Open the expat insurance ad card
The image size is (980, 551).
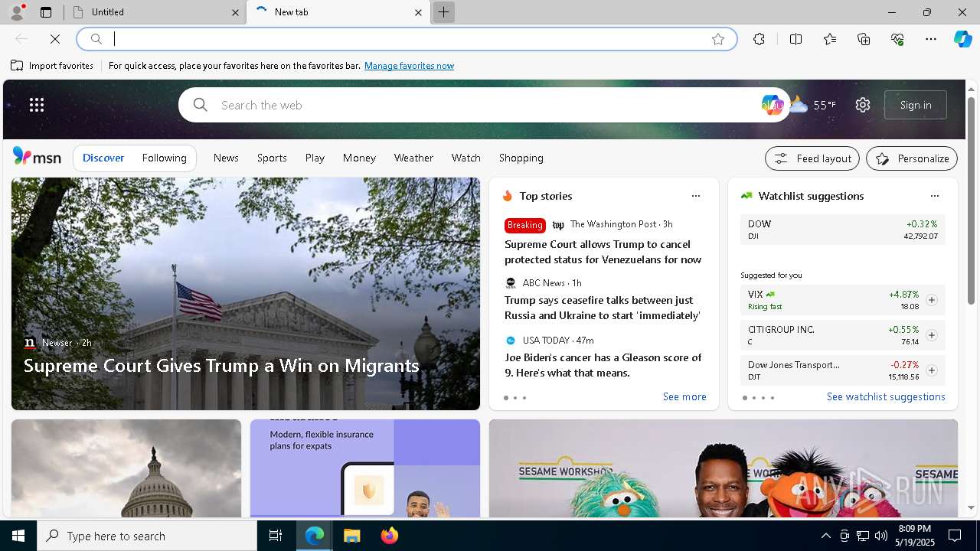pos(365,468)
